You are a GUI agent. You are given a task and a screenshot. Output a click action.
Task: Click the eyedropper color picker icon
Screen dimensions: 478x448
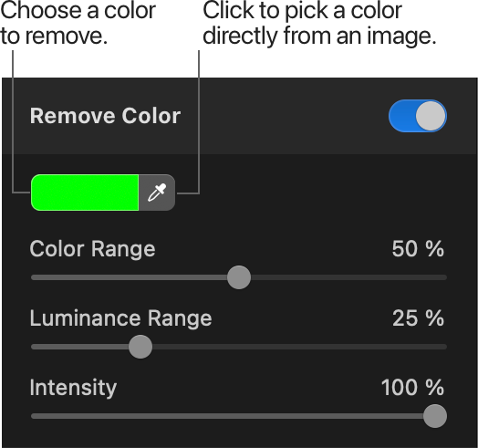(x=157, y=193)
